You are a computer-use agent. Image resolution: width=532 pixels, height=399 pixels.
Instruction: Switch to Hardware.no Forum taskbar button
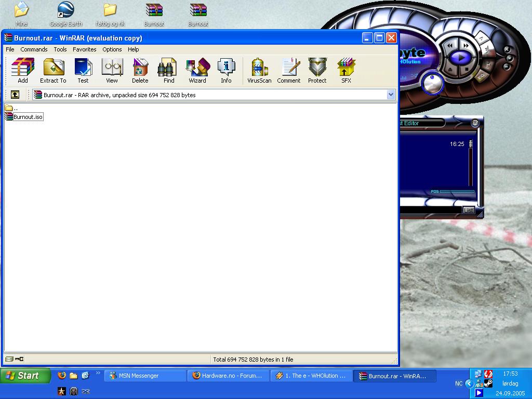click(x=229, y=376)
